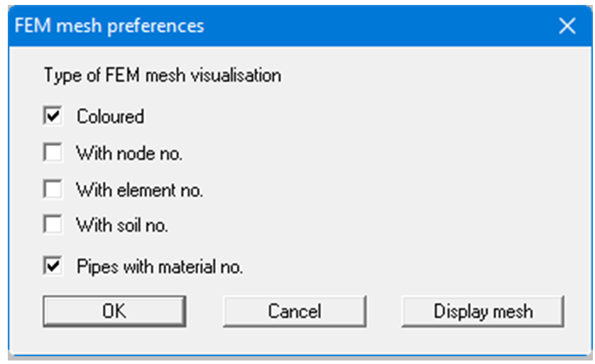Uncheck the Coloured checkbox
This screenshot has width=595, height=364.
[x=53, y=116]
